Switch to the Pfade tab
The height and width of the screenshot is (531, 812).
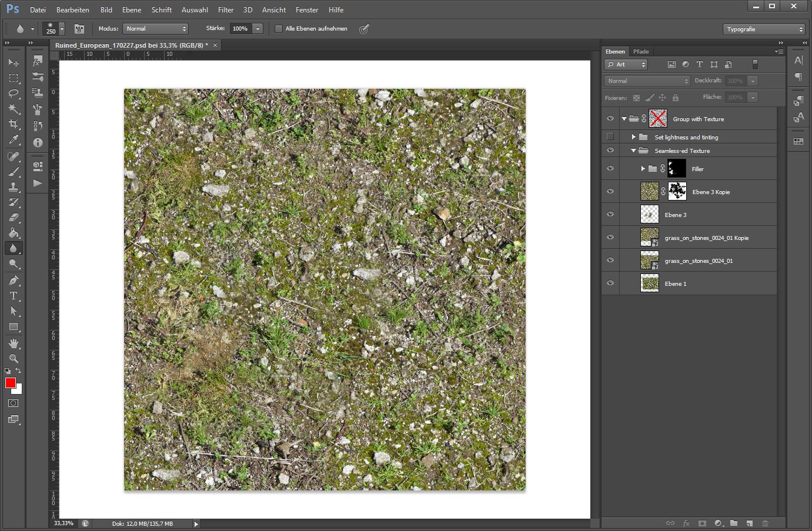click(x=641, y=52)
